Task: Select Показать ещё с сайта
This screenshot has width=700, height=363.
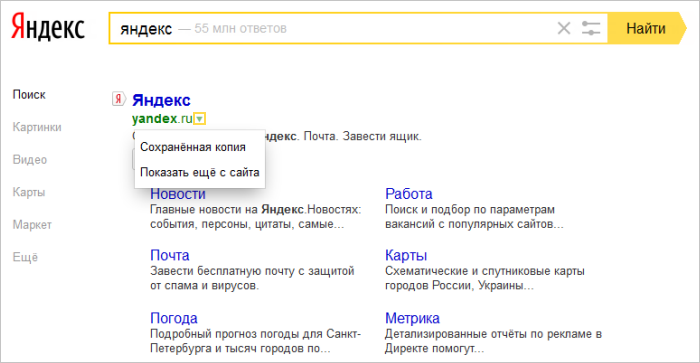Action: point(200,172)
